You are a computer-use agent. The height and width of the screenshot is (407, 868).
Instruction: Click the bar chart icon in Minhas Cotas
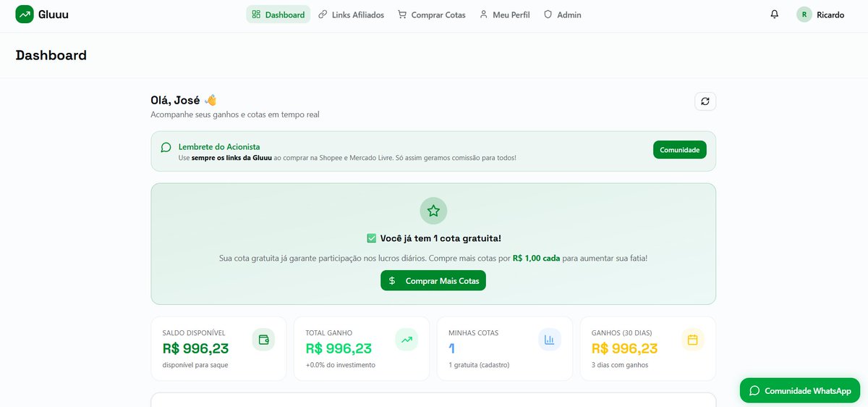[550, 340]
